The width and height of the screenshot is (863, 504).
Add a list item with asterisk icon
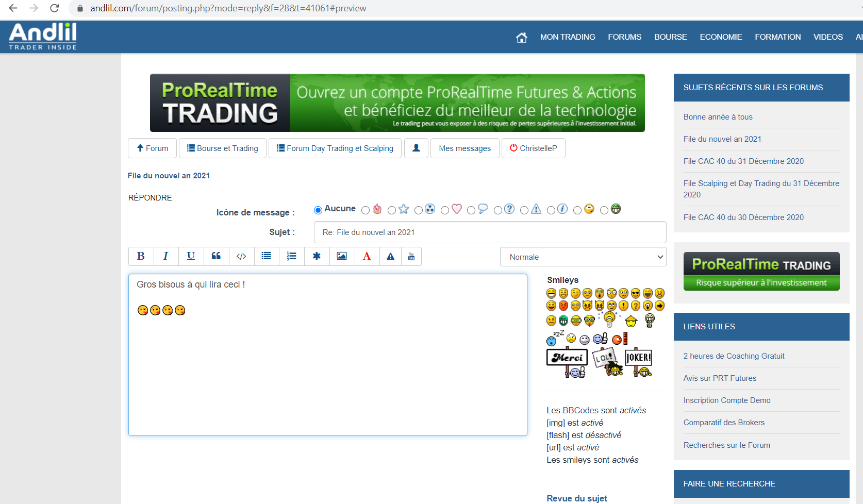pyautogui.click(x=317, y=256)
